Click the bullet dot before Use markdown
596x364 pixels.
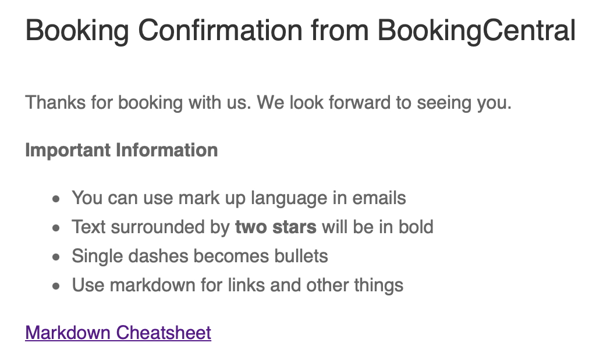pos(56,286)
